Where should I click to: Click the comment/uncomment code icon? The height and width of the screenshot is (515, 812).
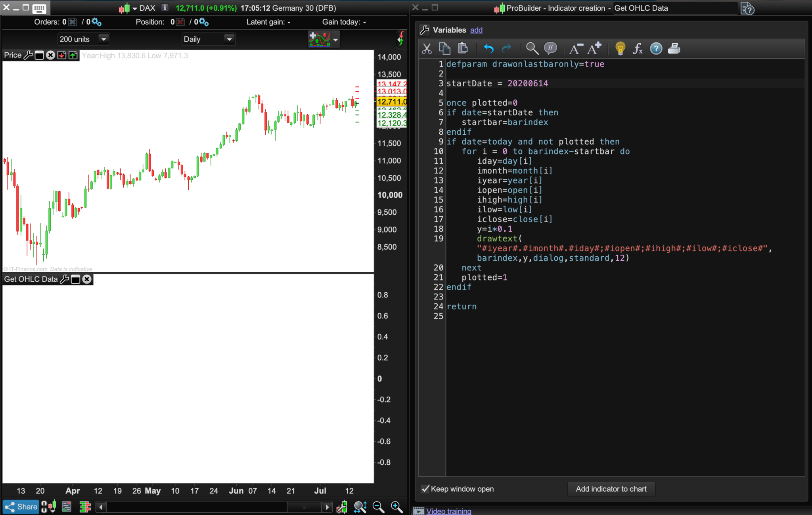click(x=550, y=49)
